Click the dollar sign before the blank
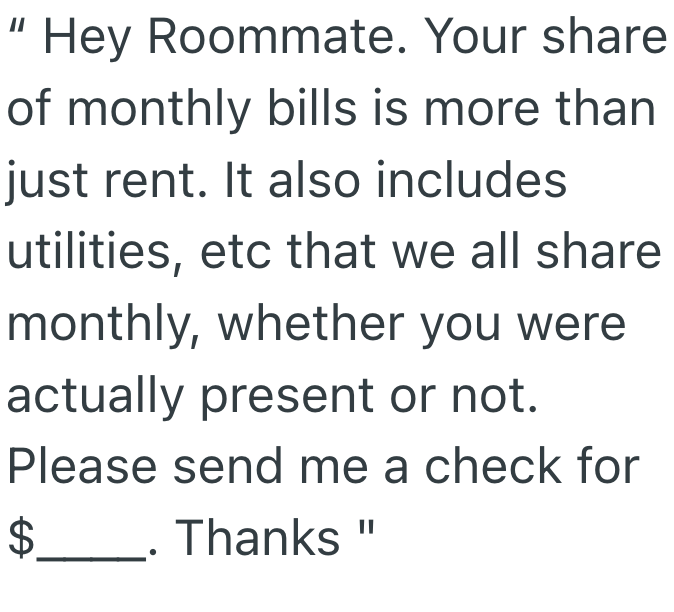The height and width of the screenshot is (612, 674). click(21, 539)
